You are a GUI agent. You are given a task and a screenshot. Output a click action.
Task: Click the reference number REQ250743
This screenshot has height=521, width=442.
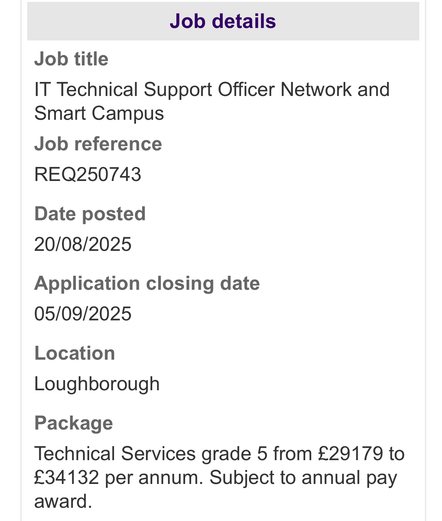coord(88,174)
